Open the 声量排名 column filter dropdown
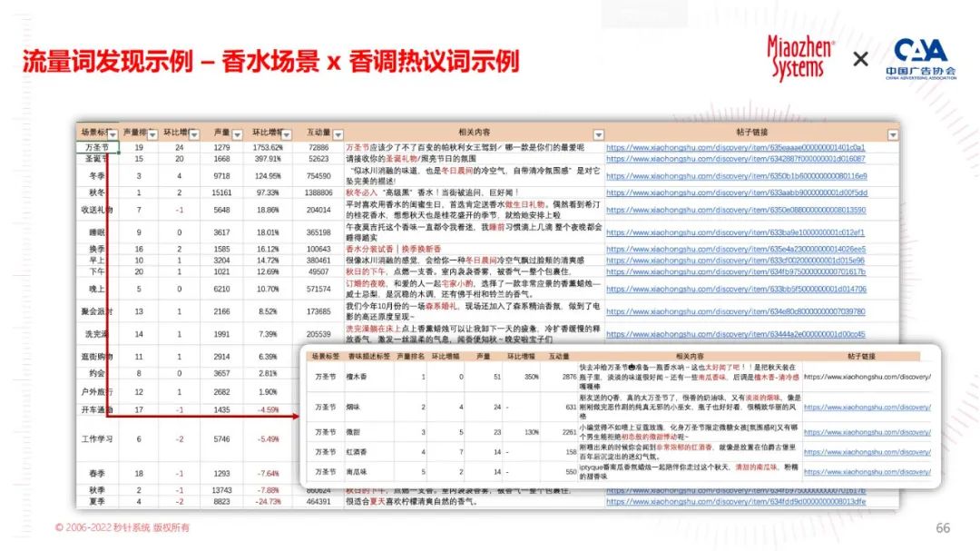980x551 pixels. (x=152, y=134)
